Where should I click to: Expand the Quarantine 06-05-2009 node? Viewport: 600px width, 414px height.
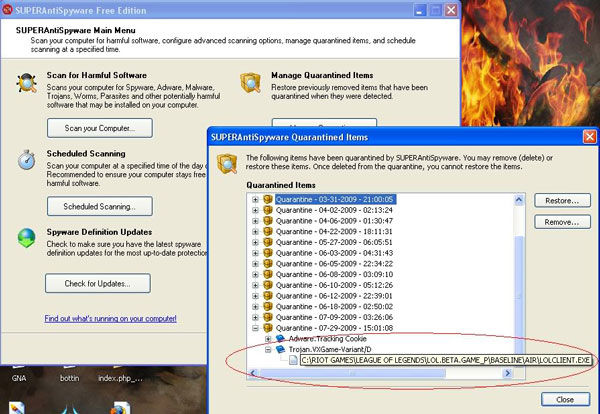255,264
